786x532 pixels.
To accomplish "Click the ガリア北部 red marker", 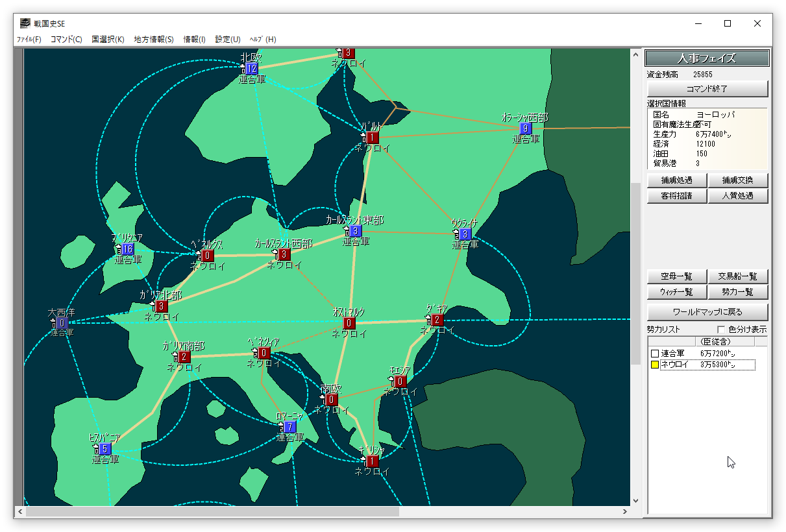I will click(x=162, y=306).
